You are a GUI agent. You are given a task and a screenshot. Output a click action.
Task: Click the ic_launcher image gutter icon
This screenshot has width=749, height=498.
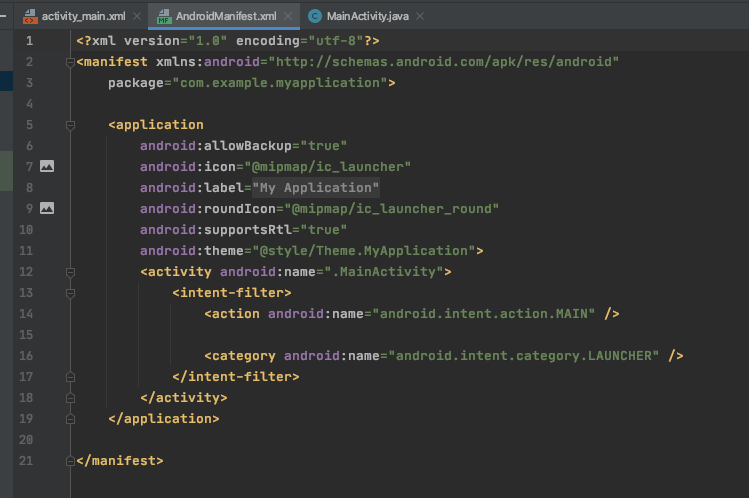(x=47, y=166)
